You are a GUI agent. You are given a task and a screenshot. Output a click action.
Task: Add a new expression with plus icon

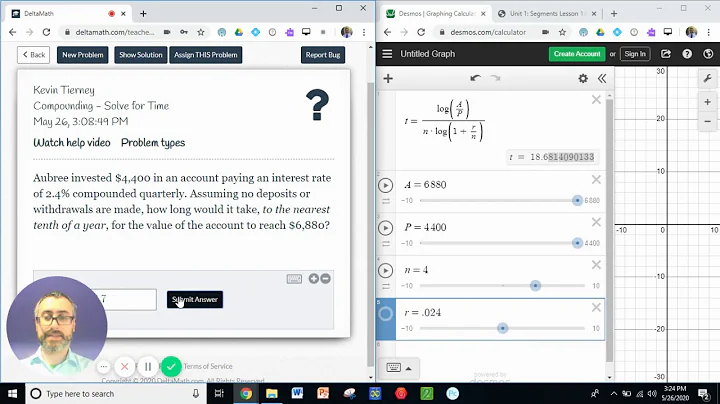[x=388, y=79]
